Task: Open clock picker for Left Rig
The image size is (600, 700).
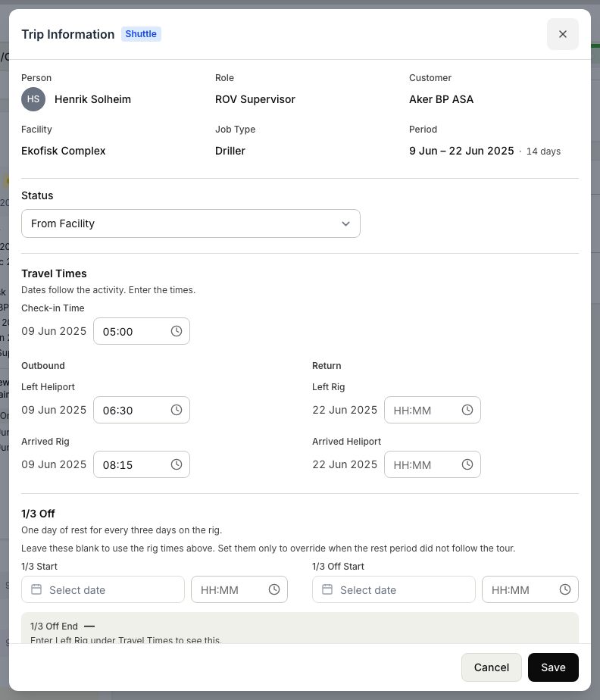Action: pos(467,410)
